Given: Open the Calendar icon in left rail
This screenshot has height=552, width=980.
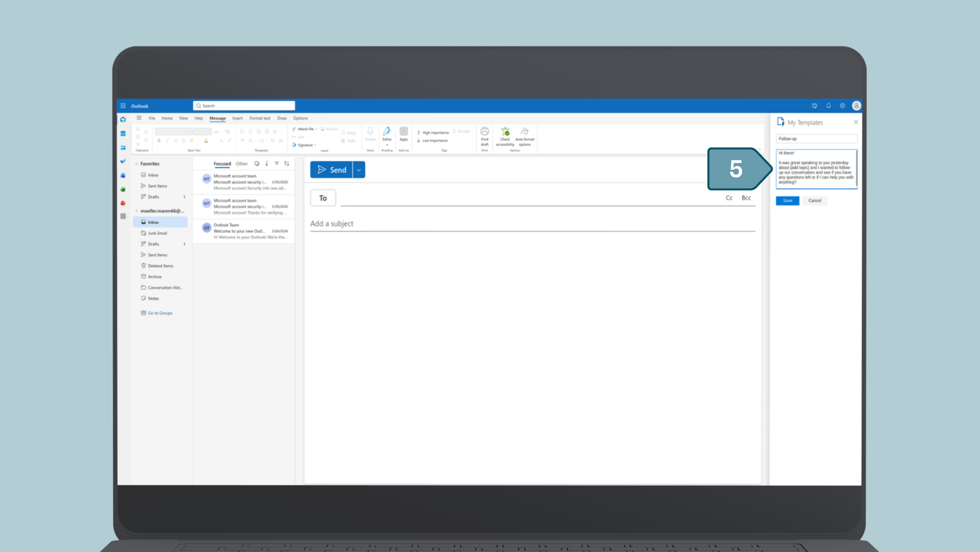Looking at the screenshot, I should click(x=123, y=134).
